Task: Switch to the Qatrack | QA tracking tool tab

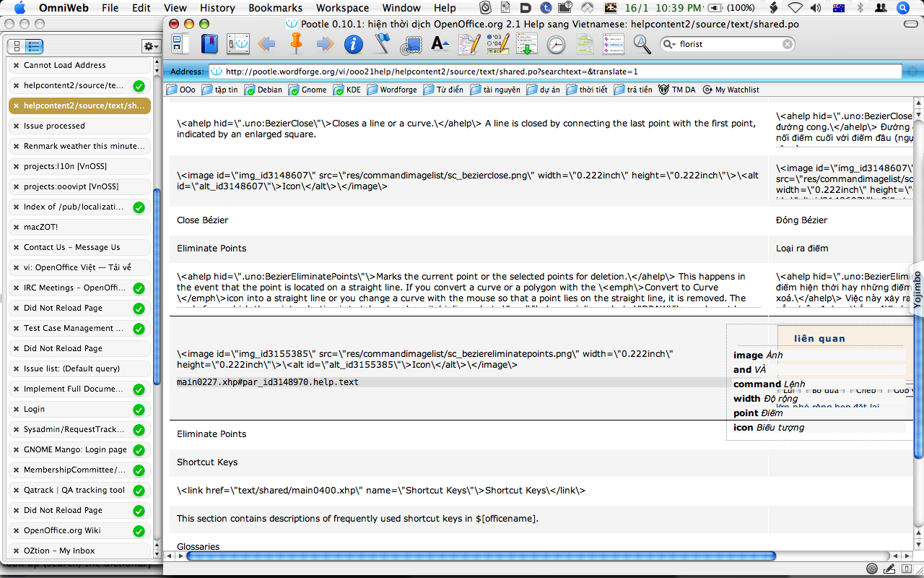Action: (x=79, y=490)
